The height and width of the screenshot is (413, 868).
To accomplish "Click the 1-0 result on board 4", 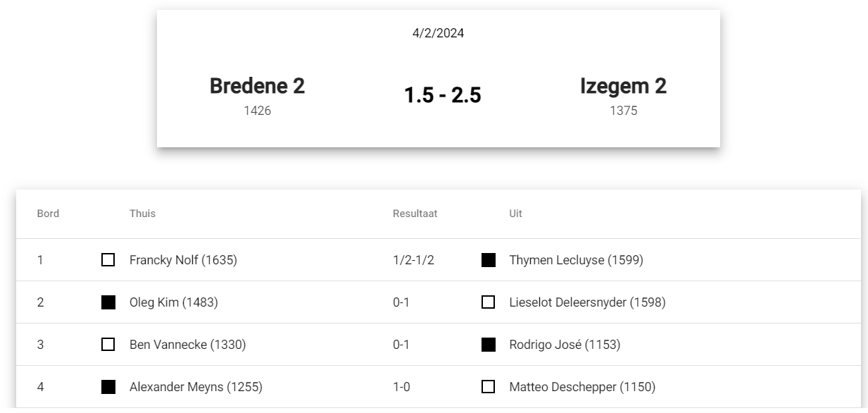I will 401,387.
